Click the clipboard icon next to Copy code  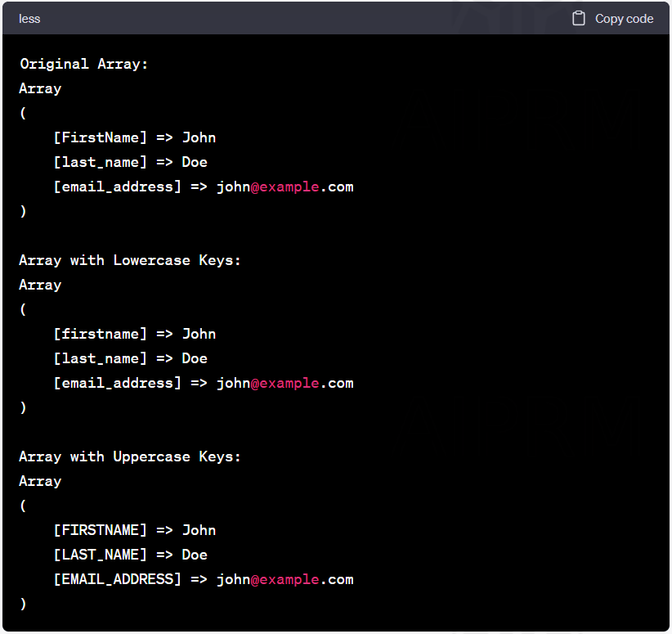pos(580,18)
